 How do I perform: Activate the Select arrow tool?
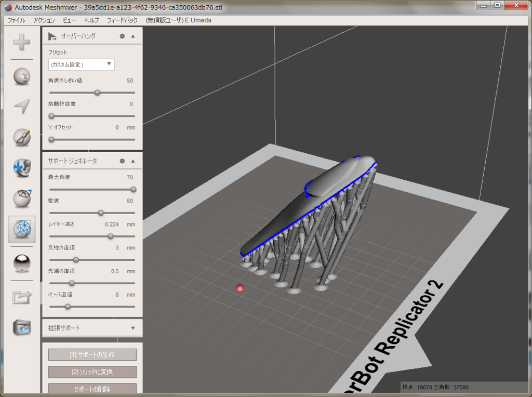coord(22,106)
